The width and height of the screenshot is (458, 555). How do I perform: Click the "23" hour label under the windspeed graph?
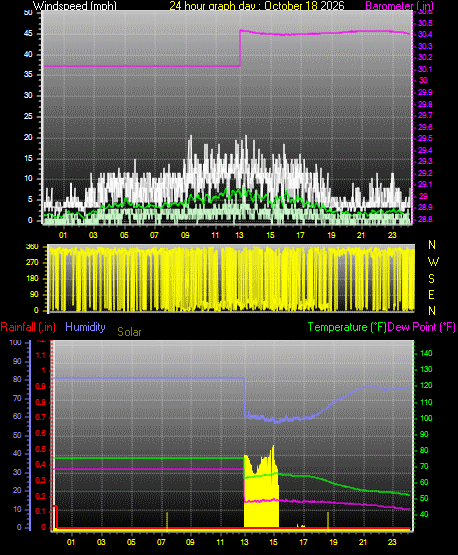(x=392, y=235)
